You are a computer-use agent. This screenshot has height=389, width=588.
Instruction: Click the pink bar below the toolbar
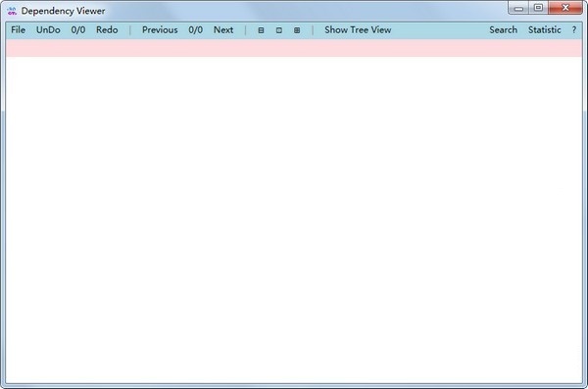click(294, 48)
